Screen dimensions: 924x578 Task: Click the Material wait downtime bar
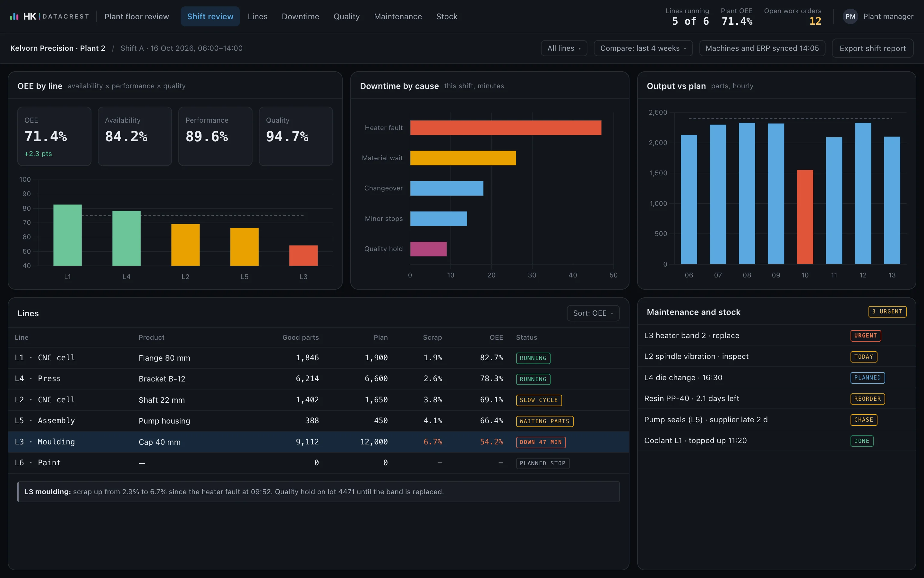pyautogui.click(x=463, y=158)
